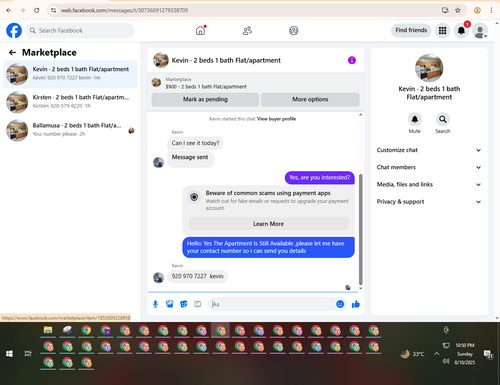Search in conversation using magnifier icon
500x385 pixels.
[443, 119]
